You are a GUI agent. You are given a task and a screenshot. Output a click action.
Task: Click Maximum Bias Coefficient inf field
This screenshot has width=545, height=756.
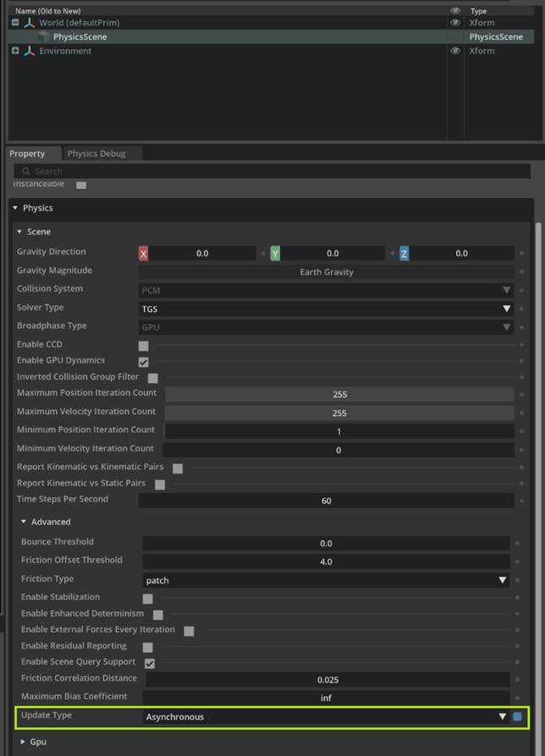click(326, 698)
